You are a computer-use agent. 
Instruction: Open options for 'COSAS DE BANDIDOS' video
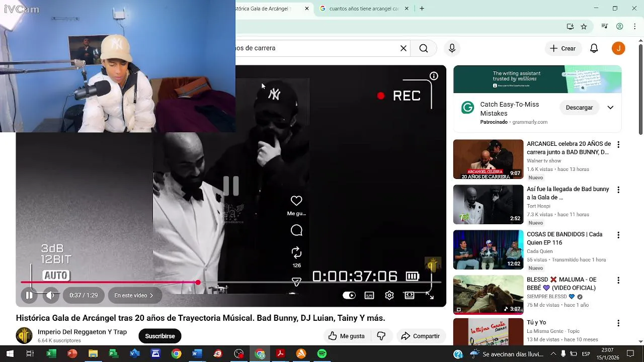point(618,235)
